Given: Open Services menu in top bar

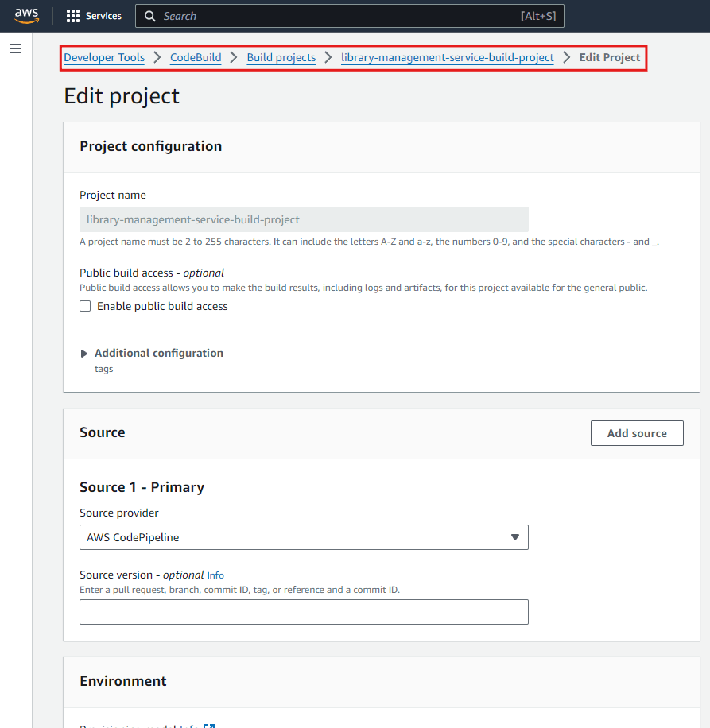Looking at the screenshot, I should [x=94, y=16].
